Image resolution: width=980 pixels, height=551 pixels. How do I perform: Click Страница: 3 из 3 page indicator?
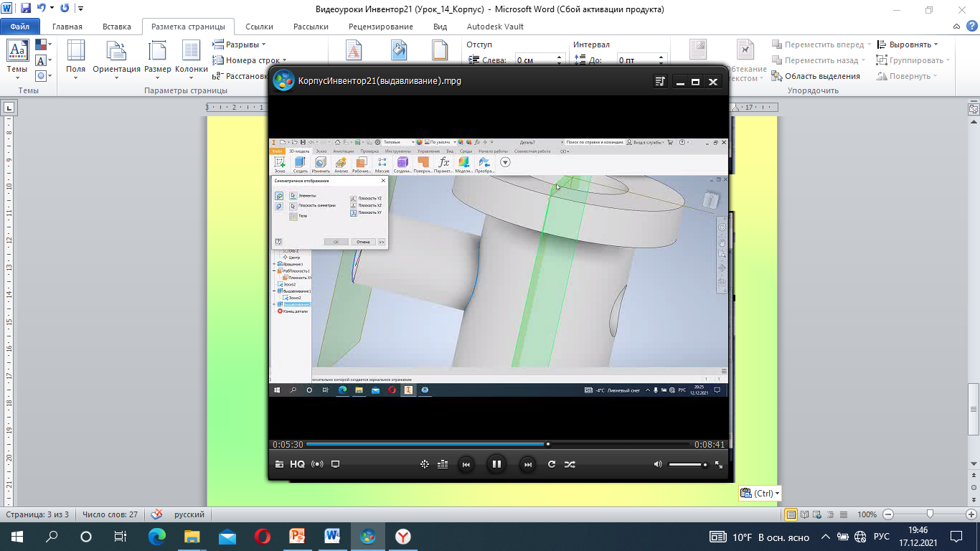point(37,514)
